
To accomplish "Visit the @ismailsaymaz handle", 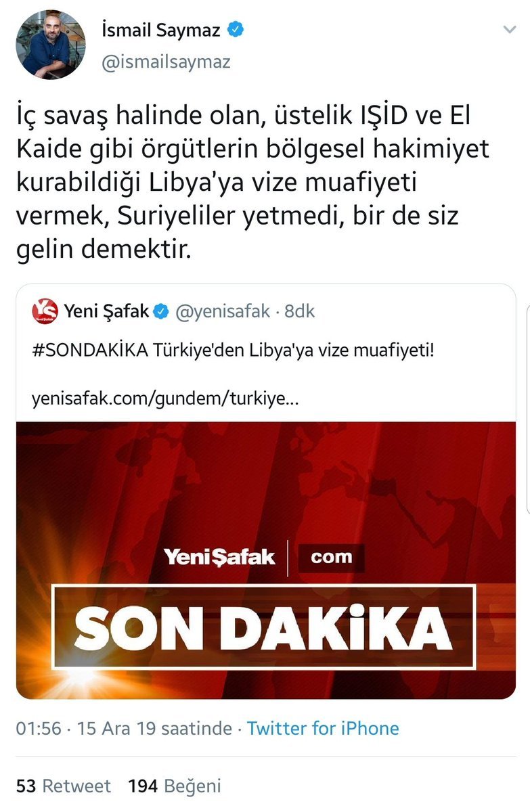I will tap(165, 62).
